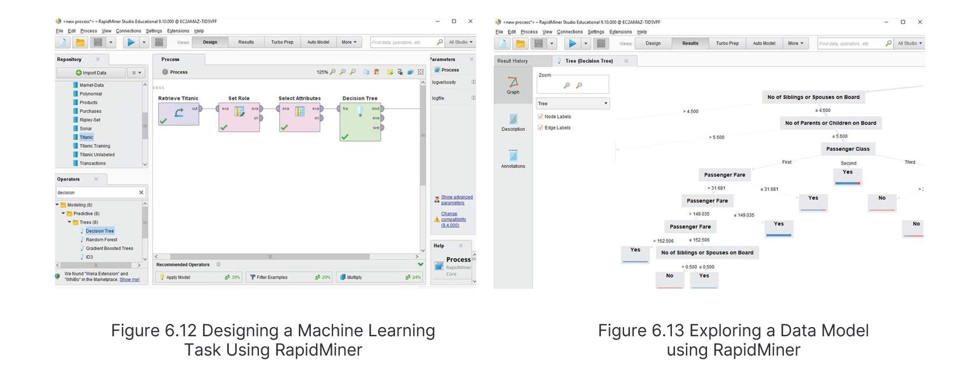Select the Set Role operator
Screen dimensions: 980x382
pyautogui.click(x=239, y=117)
